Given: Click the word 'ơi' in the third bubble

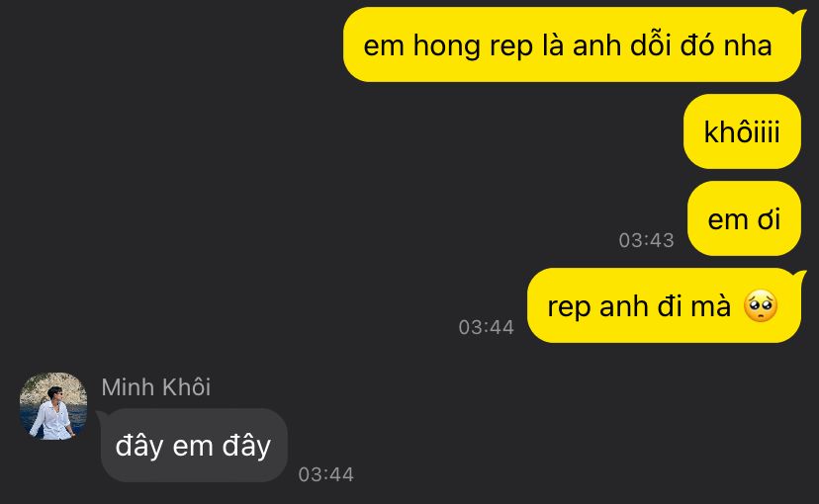Looking at the screenshot, I should point(769,219).
